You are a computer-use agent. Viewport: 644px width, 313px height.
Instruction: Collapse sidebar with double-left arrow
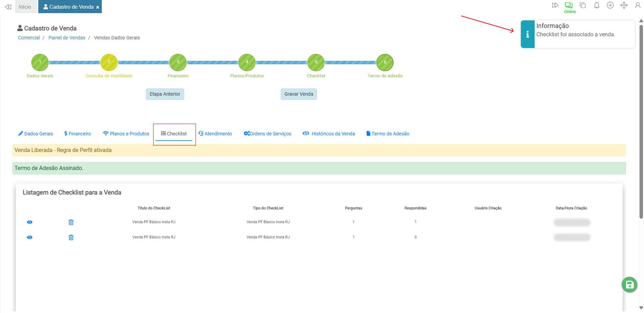(x=8, y=7)
